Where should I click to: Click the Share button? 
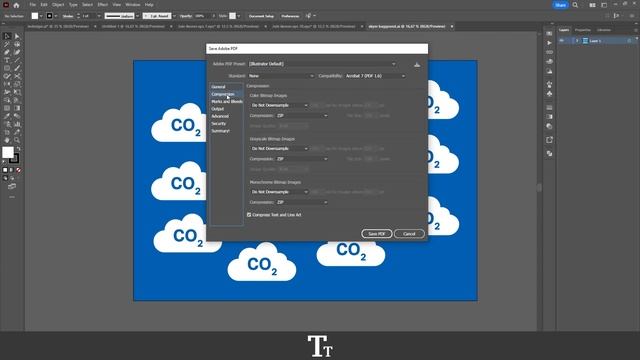560,5
